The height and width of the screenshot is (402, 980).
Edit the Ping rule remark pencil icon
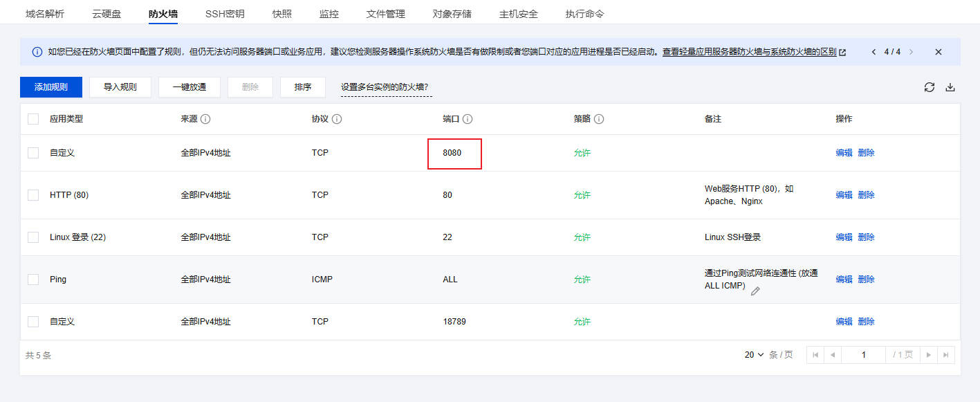pos(755,291)
